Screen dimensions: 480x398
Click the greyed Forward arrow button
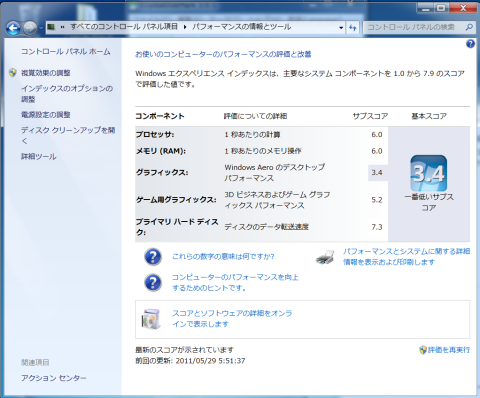tap(30, 28)
